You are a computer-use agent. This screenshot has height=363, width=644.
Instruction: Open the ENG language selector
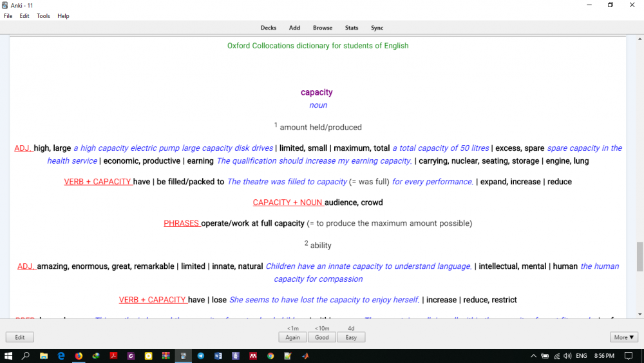582,356
